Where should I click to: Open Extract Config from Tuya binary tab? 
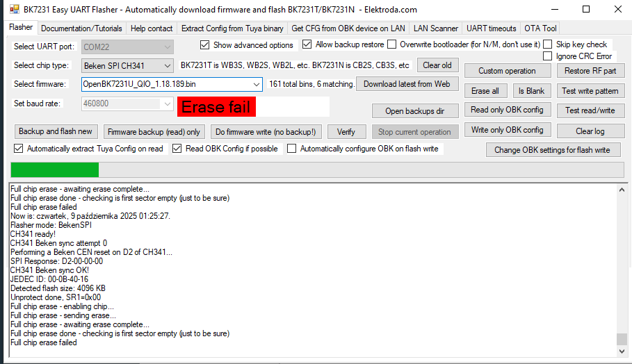[x=232, y=28]
